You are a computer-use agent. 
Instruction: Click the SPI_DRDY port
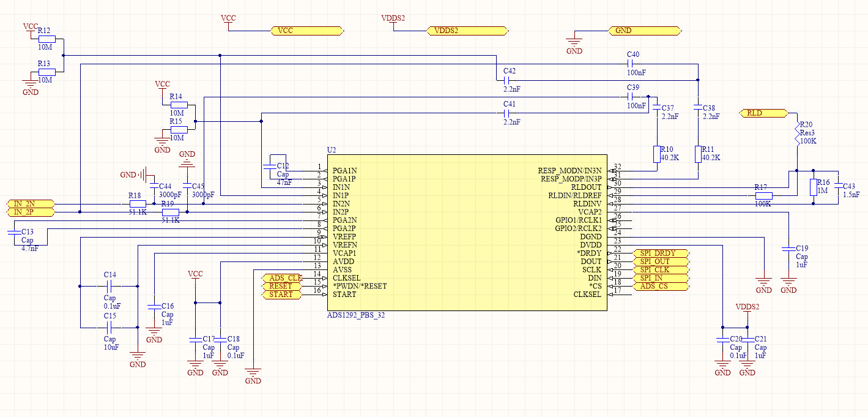[x=662, y=253]
